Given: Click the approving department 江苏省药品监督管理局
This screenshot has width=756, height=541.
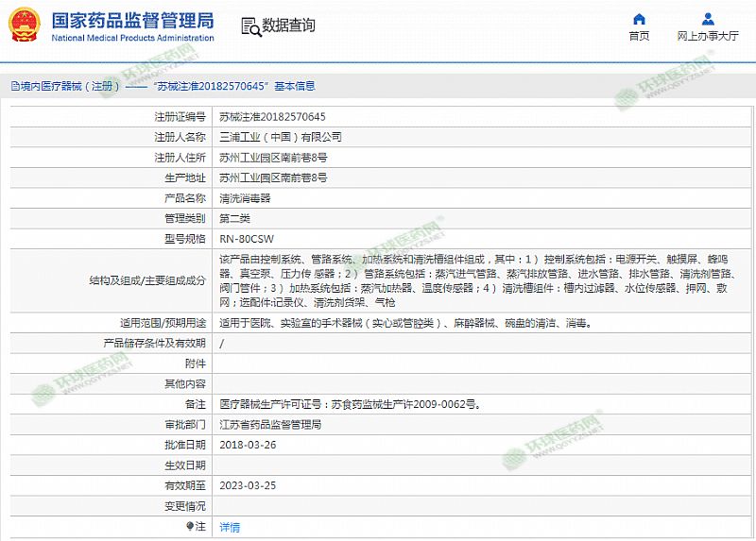Looking at the screenshot, I should (x=270, y=425).
